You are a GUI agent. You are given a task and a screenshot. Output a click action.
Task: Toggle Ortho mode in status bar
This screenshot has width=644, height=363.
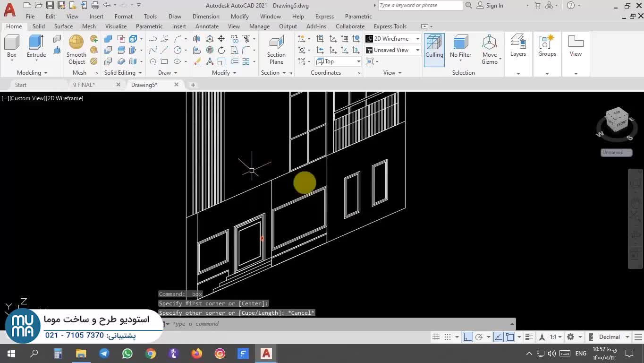(467, 337)
